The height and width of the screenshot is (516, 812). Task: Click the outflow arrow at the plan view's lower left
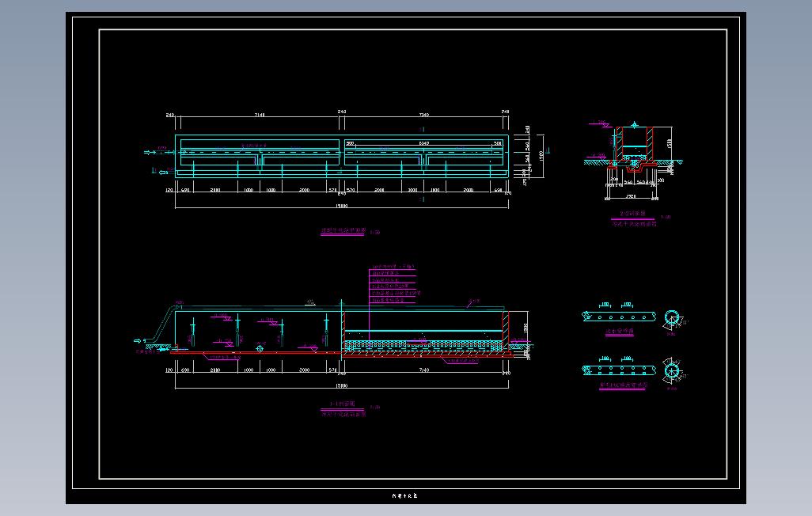pyautogui.click(x=162, y=172)
